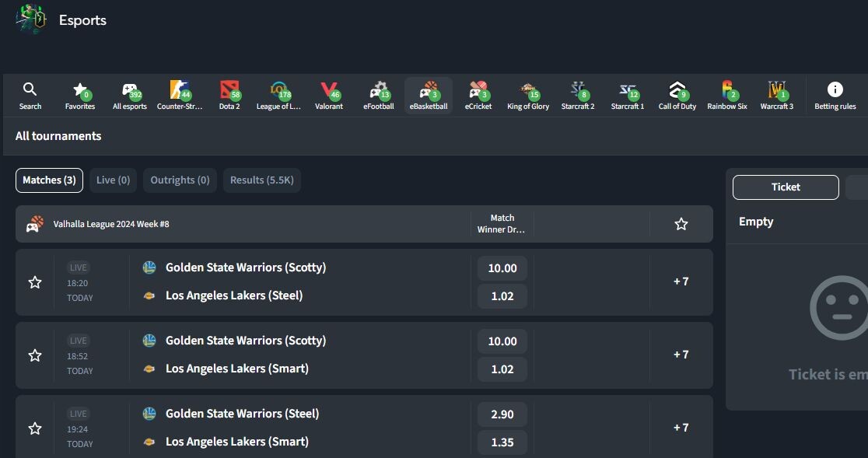Open Golden State Warriors (Steel) match
The width and height of the screenshot is (868, 458).
click(x=243, y=413)
